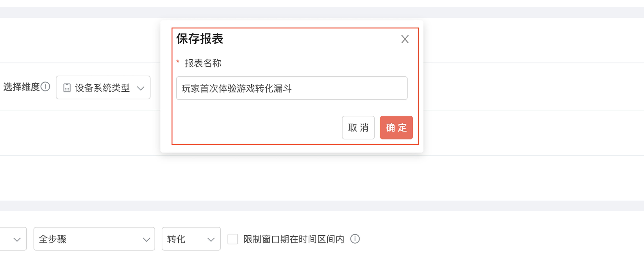Click the 选择维度 label text
Viewport: 644px width, 261px height.
(21, 87)
